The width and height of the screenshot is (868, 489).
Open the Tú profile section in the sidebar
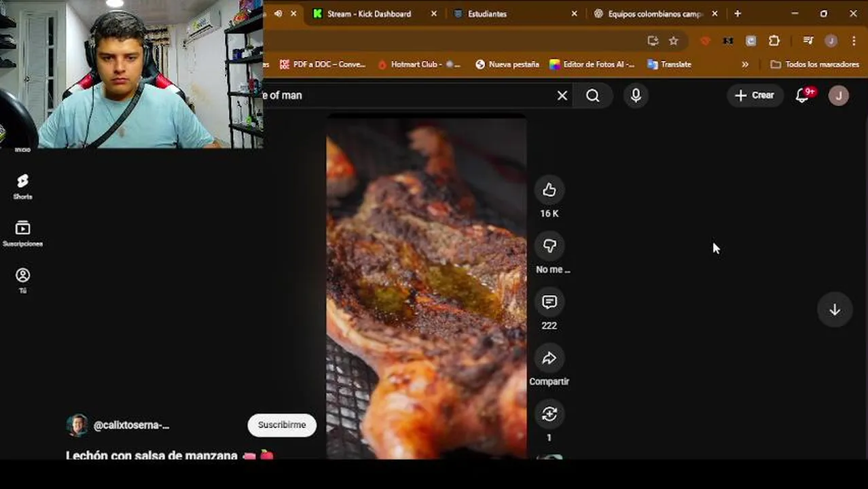click(22, 280)
